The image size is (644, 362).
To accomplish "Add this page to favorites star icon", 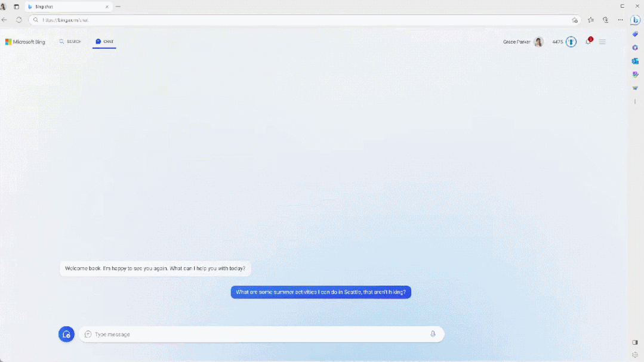I will (x=575, y=20).
